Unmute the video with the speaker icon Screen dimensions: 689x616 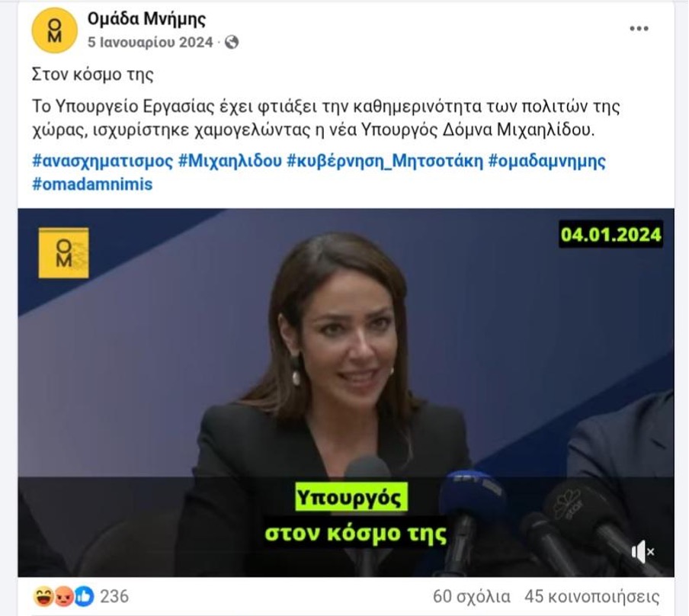(x=643, y=551)
